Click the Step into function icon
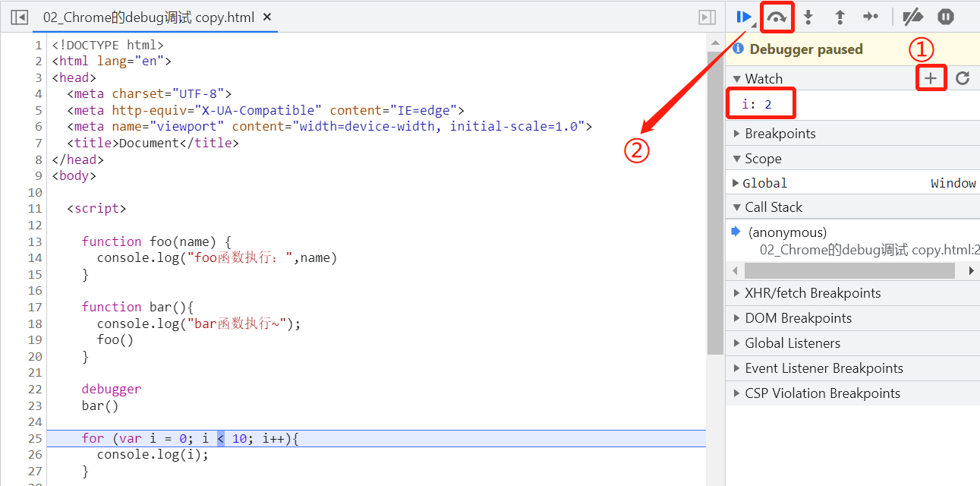This screenshot has width=980, height=486. point(808,17)
